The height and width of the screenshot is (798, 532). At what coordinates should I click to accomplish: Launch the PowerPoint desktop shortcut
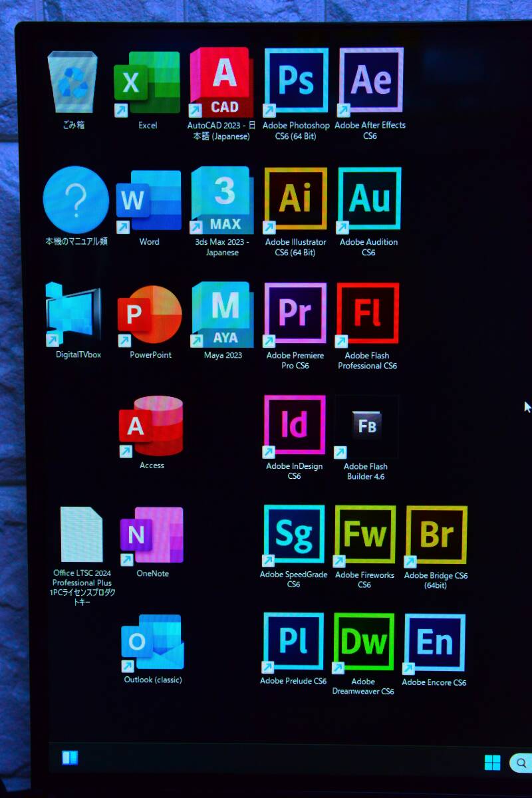(150, 315)
